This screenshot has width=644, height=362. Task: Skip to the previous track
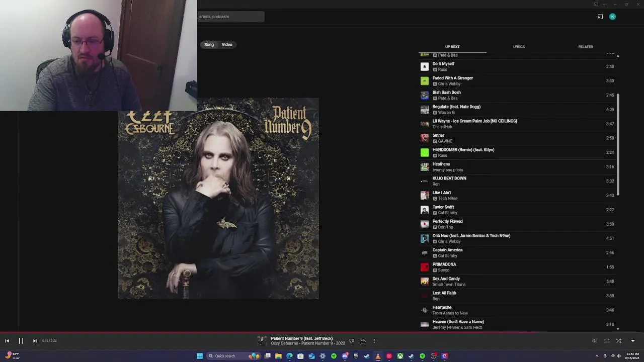click(x=7, y=341)
